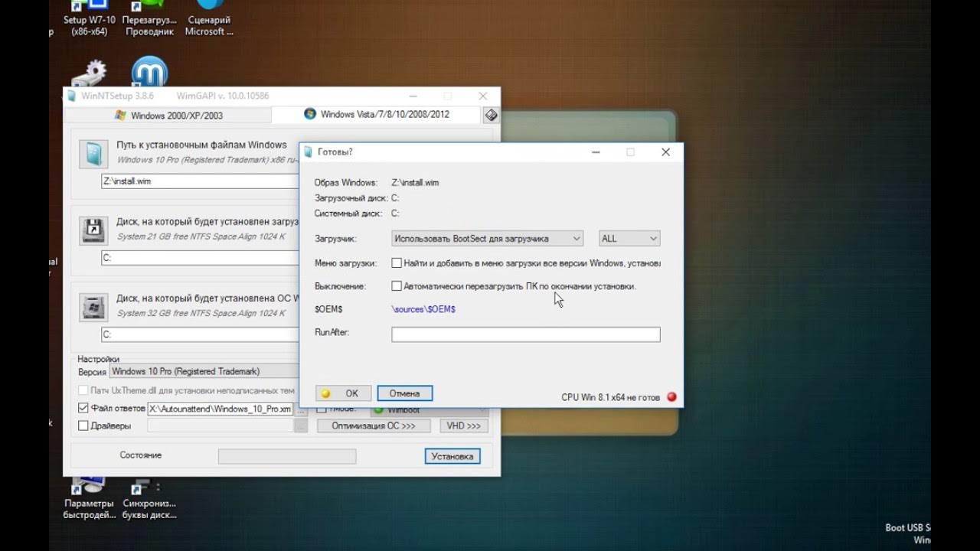This screenshot has width=980, height=551.
Task: Click the Windows install files icon in WinNTSetup
Action: (x=94, y=154)
